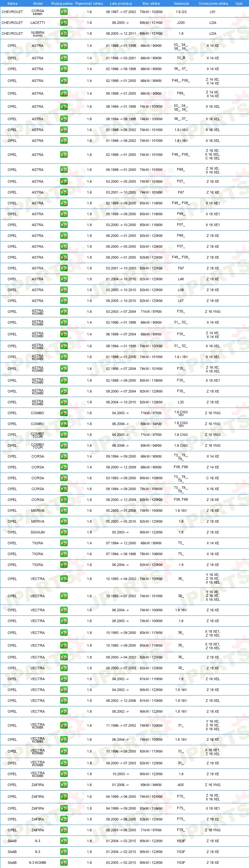This screenshot has height=868, width=249.
Task: Click the Rodzaj paliwa column header
Action: click(62, 4)
